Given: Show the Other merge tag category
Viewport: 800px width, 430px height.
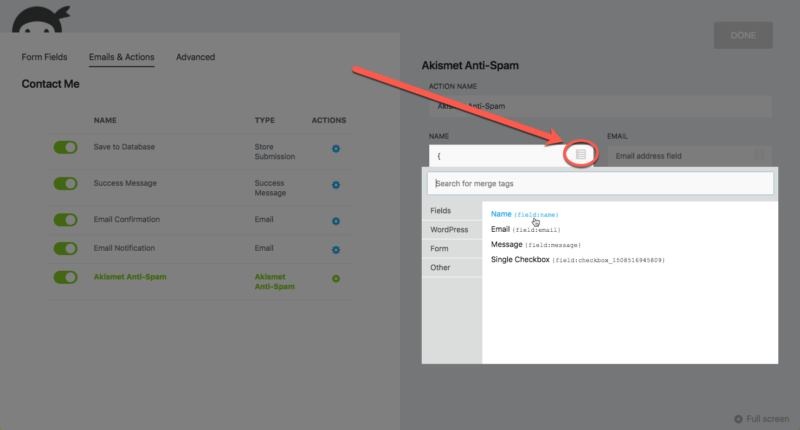Looking at the screenshot, I should [440, 267].
